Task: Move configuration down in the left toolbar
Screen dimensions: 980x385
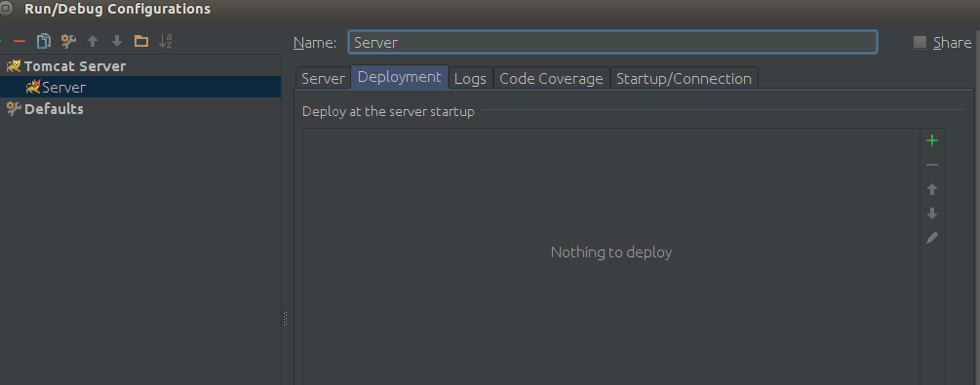Action: 116,41
